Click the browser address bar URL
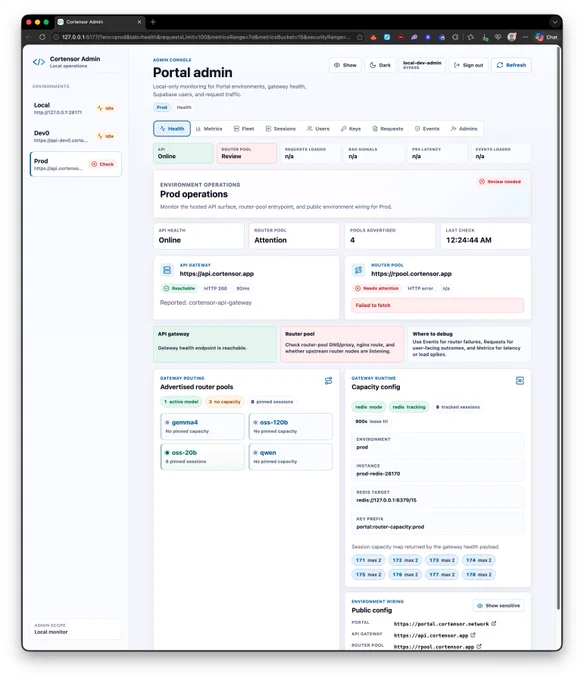Screen dimensions: 584x680 click(x=206, y=37)
